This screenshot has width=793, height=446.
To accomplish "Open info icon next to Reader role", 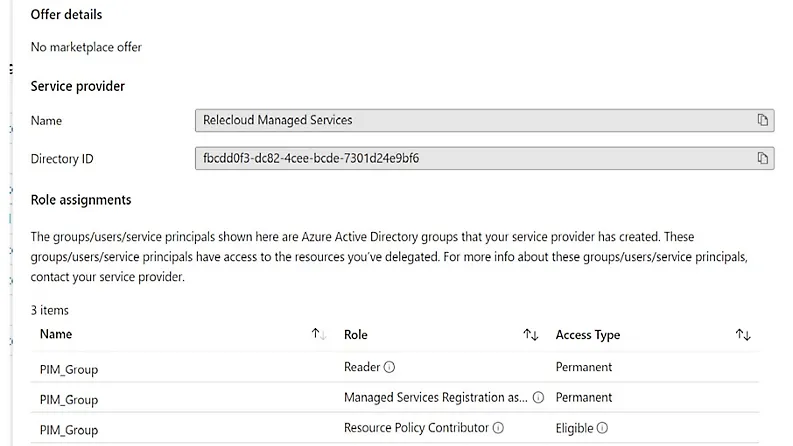I will [390, 367].
